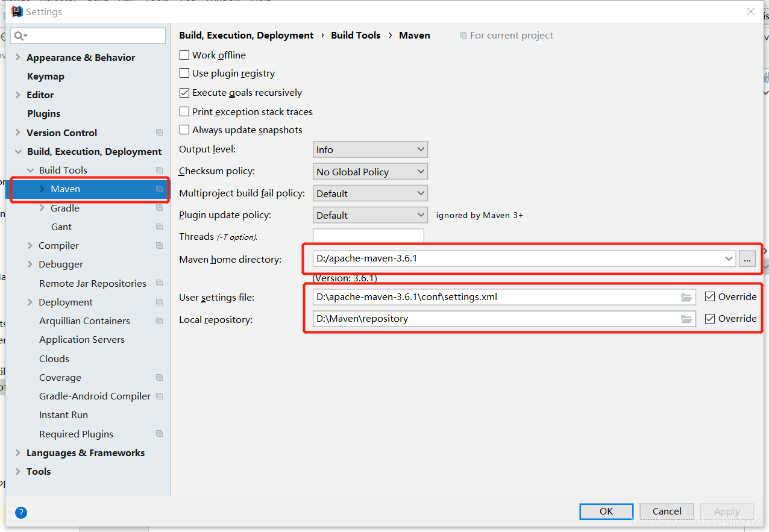Enable Print exception stack traces
The height and width of the screenshot is (532, 769).
(184, 112)
